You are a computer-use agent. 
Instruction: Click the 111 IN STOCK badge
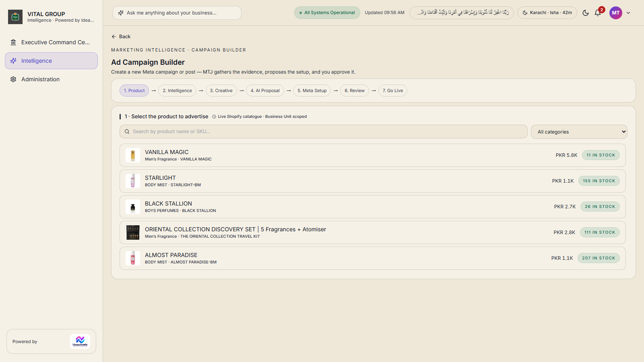click(600, 232)
